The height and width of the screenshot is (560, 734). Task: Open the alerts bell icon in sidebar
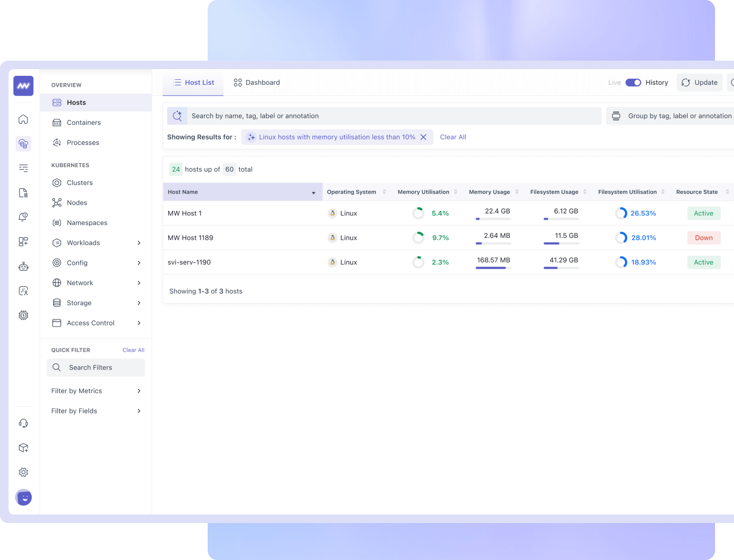[23, 217]
